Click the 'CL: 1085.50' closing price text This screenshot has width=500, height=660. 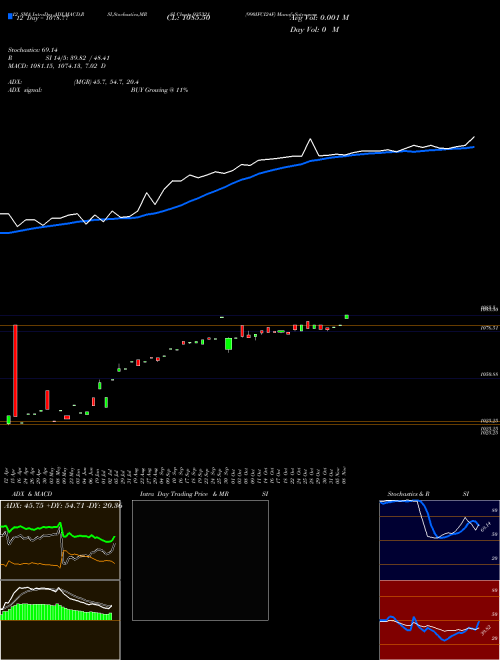tap(189, 18)
